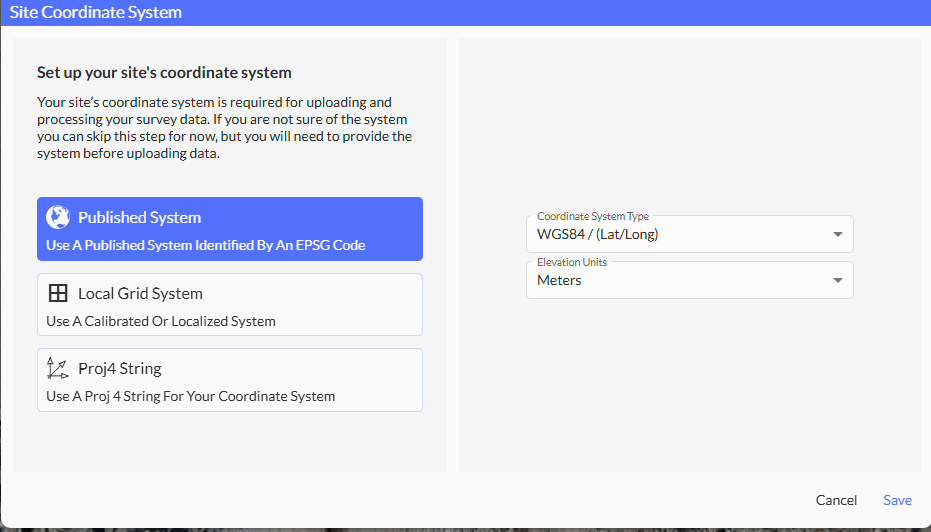This screenshot has height=532, width=931.
Task: Open the Coordinate System Type dropdown
Action: point(689,234)
